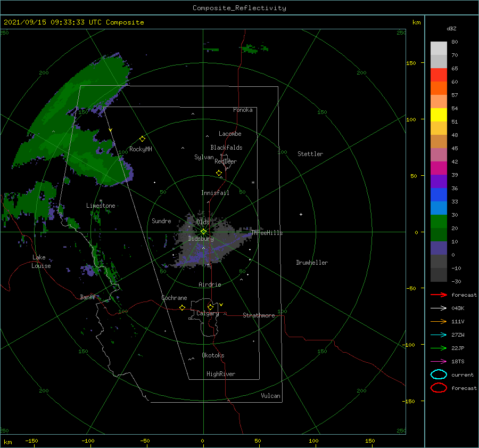Click the timestamp 2021/09/15 09:33:33 UTC Composite
The height and width of the screenshot is (448, 479).
pyautogui.click(x=73, y=22)
